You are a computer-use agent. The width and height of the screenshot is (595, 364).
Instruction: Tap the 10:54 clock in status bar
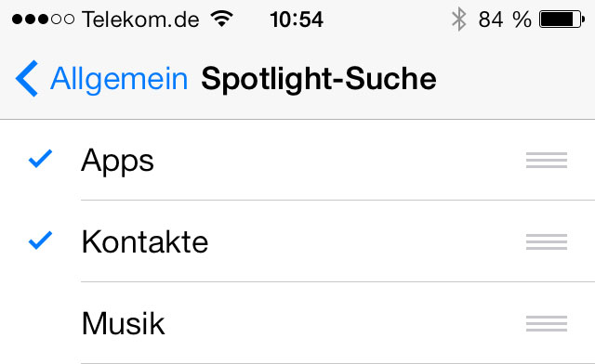point(297,19)
